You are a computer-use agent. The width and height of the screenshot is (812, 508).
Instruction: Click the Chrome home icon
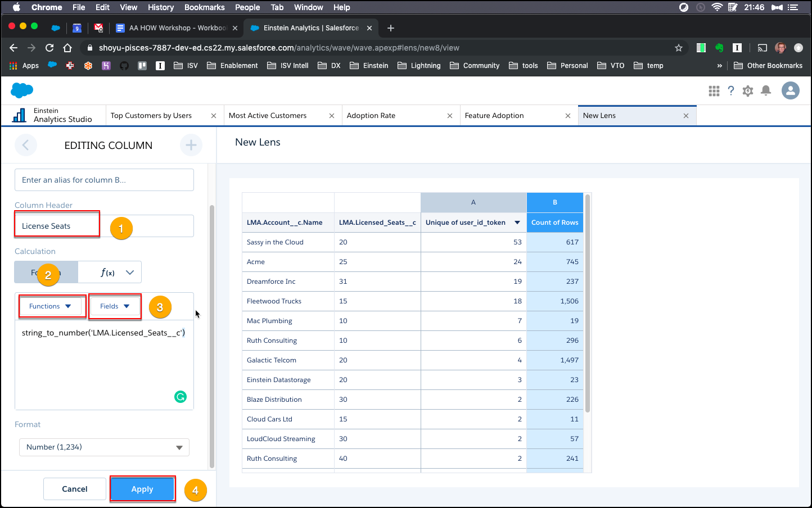pyautogui.click(x=67, y=48)
